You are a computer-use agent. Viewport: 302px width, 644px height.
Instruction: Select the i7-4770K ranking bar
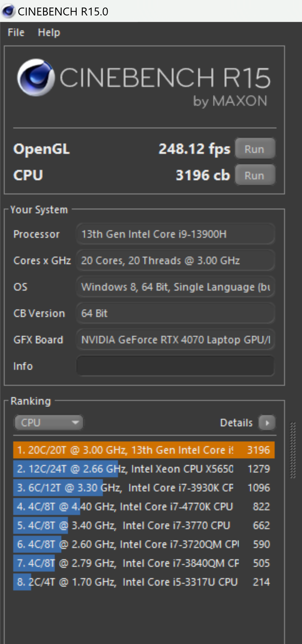pos(144,507)
